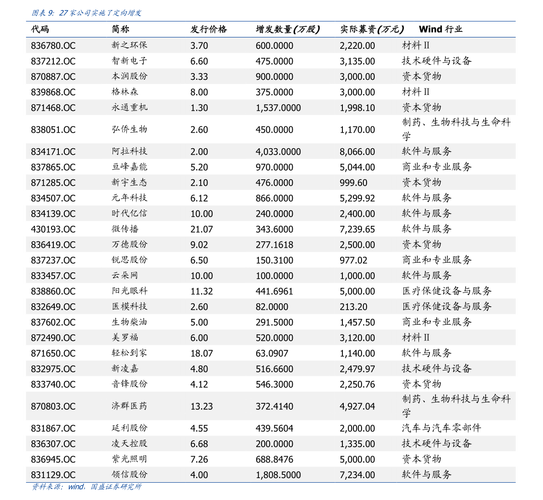This screenshot has width=543, height=500.
Task: Select code cell 870803.OC
Action: tap(53, 406)
